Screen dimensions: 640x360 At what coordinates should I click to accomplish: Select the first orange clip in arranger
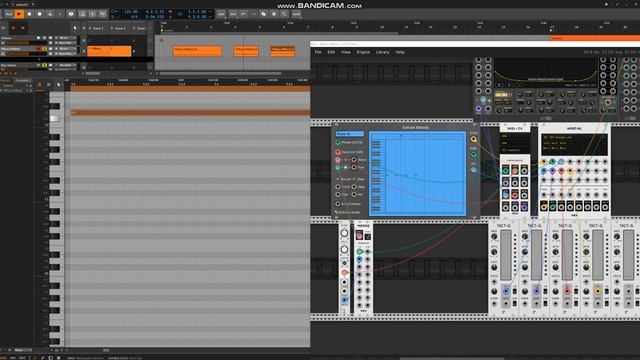pyautogui.click(x=198, y=51)
